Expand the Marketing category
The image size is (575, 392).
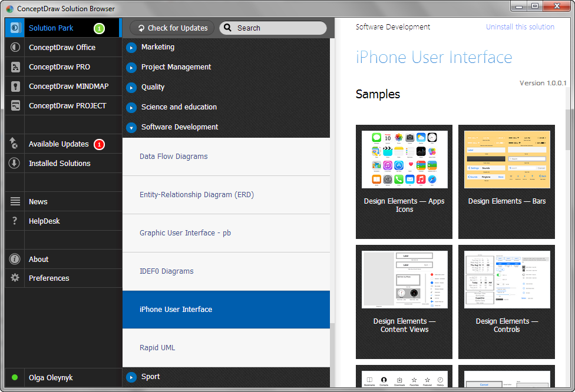tap(131, 48)
